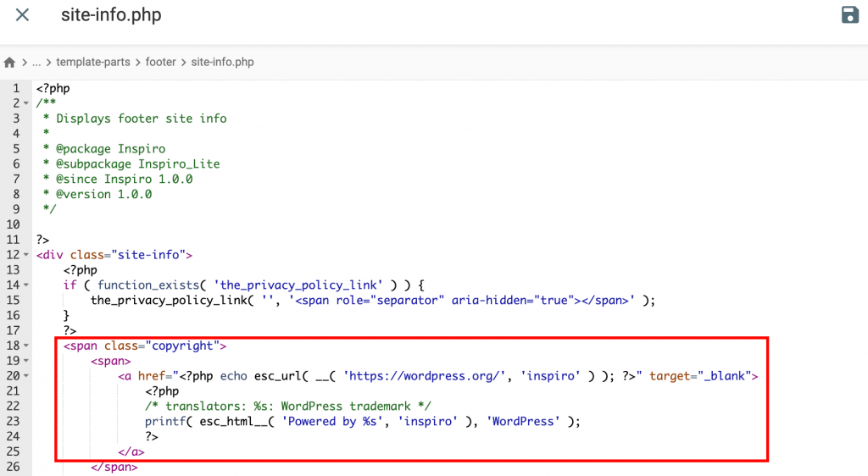Click line number 1 in the gutter
The width and height of the screenshot is (868, 476).
15,88
